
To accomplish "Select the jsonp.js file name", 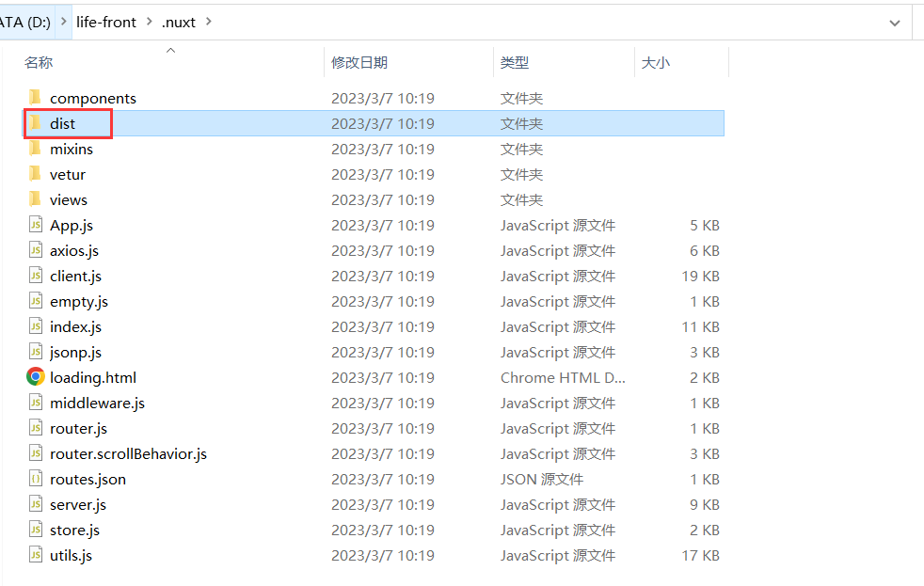I will tap(75, 352).
